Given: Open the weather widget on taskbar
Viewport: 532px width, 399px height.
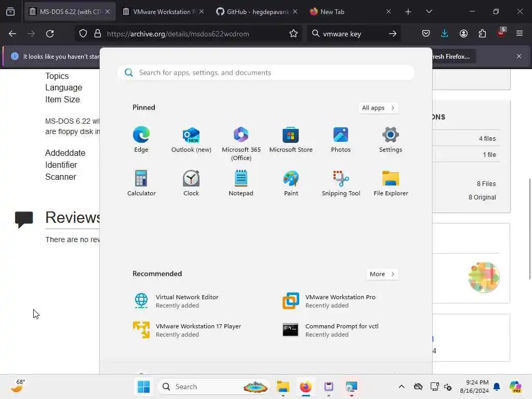Looking at the screenshot, I should coord(18,387).
